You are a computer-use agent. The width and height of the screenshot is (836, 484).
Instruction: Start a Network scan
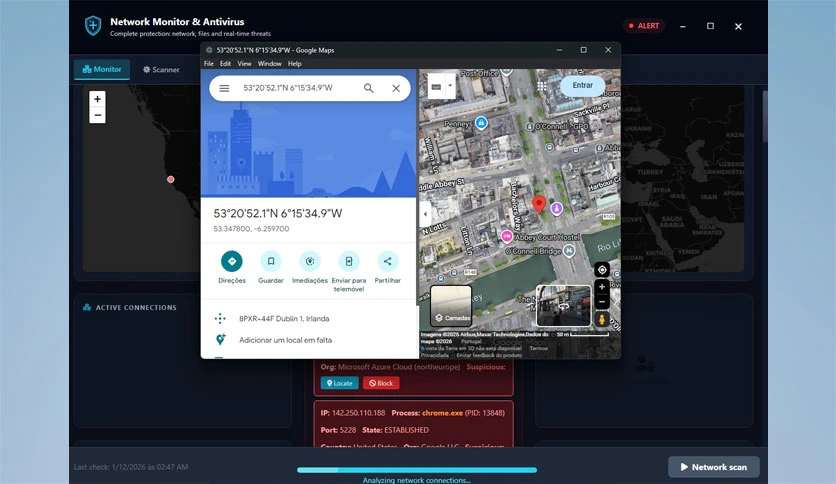[713, 467]
